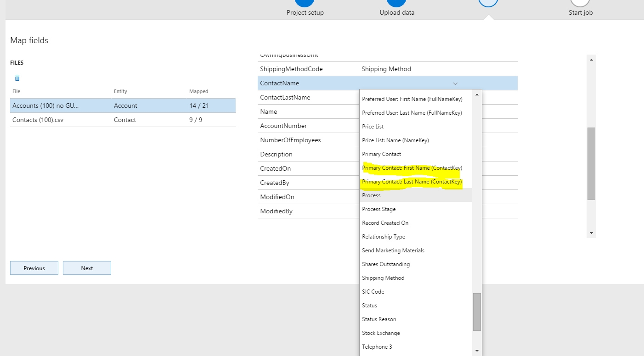Screen dimensions: 644x356
Task: Click the Project setup step circle
Action: [x=305, y=3]
